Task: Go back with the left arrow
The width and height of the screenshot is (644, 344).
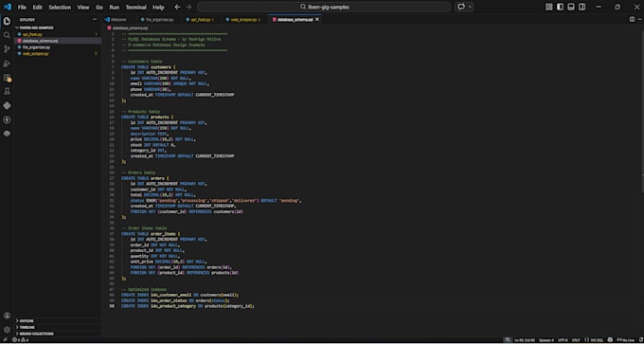Action: (x=177, y=7)
